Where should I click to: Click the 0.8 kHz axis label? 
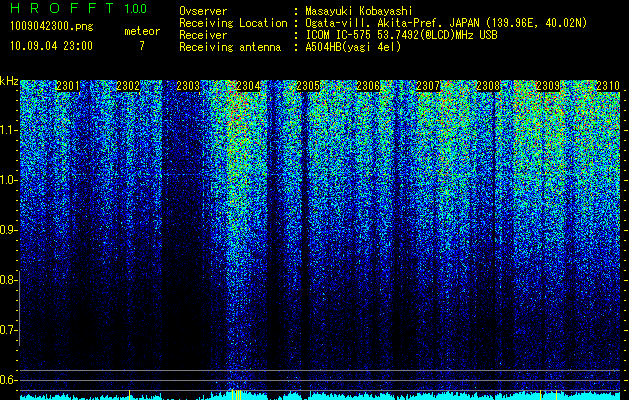[x=8, y=280]
